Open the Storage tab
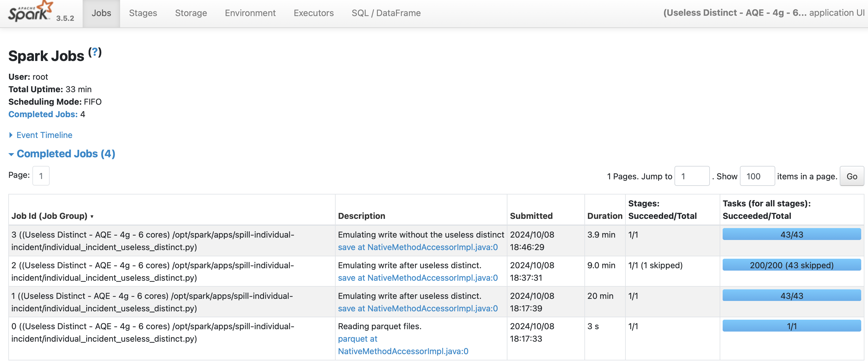 point(191,13)
